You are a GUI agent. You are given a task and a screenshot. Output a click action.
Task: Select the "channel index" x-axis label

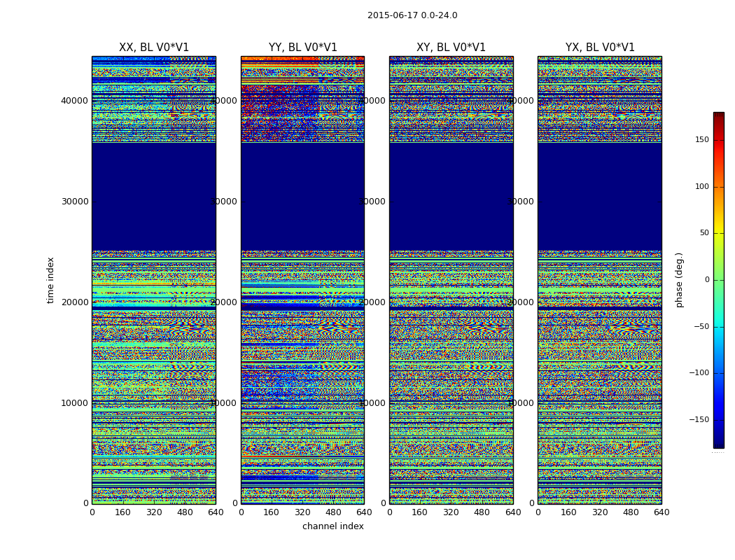[332, 526]
